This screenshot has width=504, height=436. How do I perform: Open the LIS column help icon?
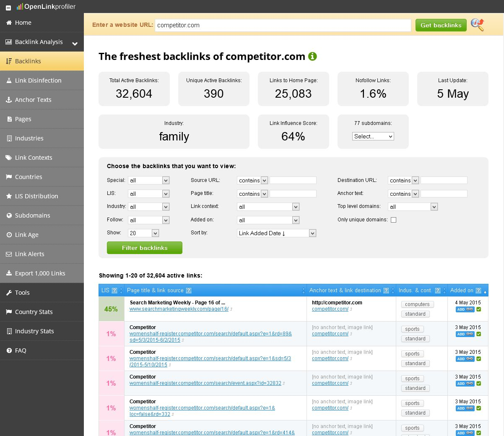(114, 291)
